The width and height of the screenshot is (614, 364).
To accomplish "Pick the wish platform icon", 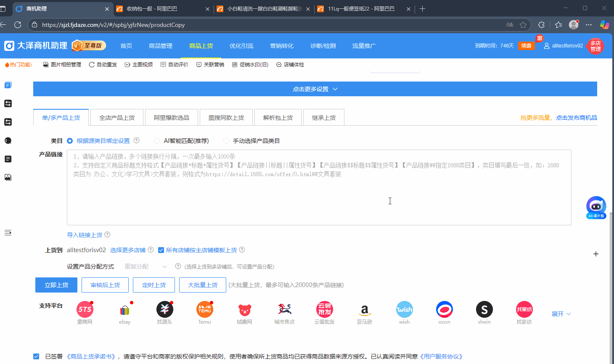I will pos(405,309).
